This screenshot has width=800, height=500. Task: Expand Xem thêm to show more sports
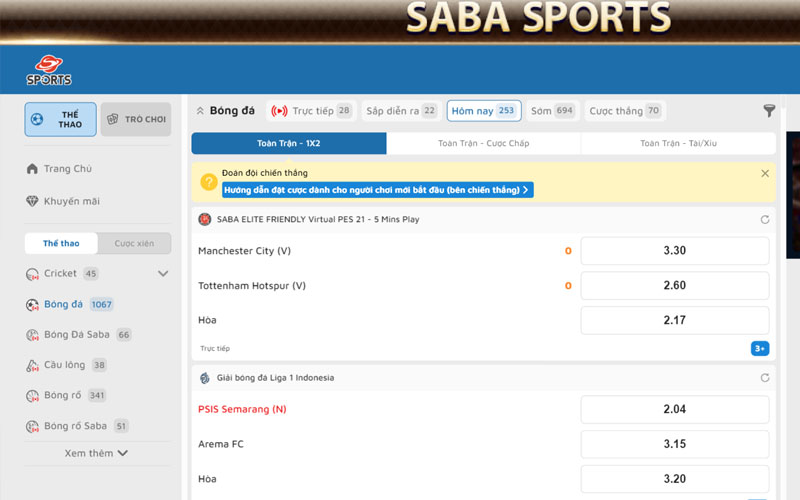96,453
